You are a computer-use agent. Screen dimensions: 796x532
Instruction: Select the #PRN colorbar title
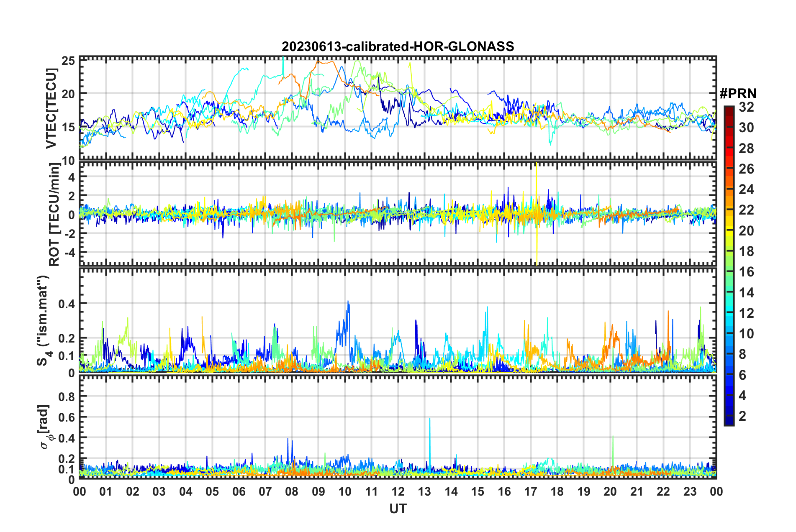(x=737, y=93)
